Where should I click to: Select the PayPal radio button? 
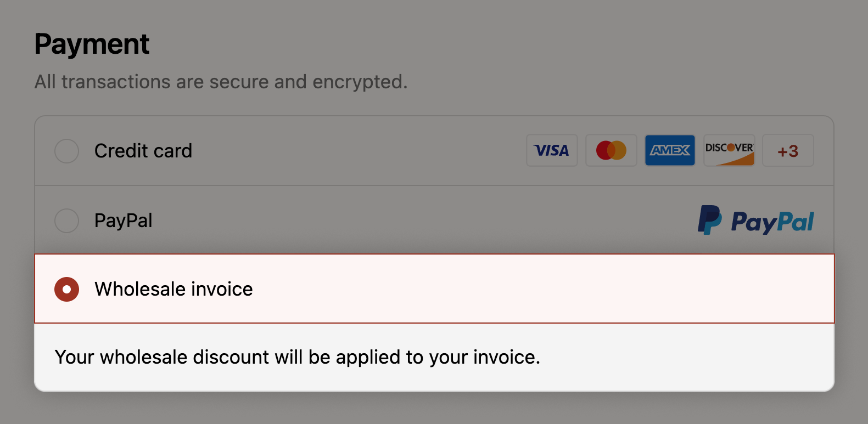(x=66, y=221)
